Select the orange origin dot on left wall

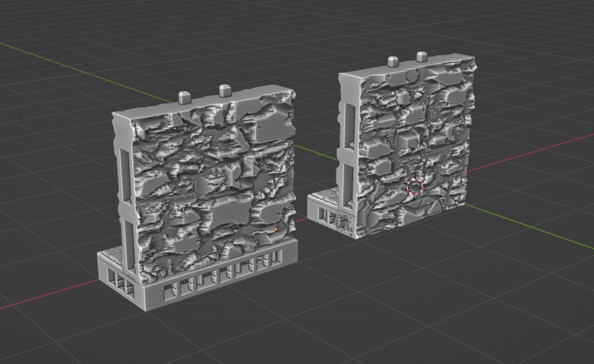276,229
